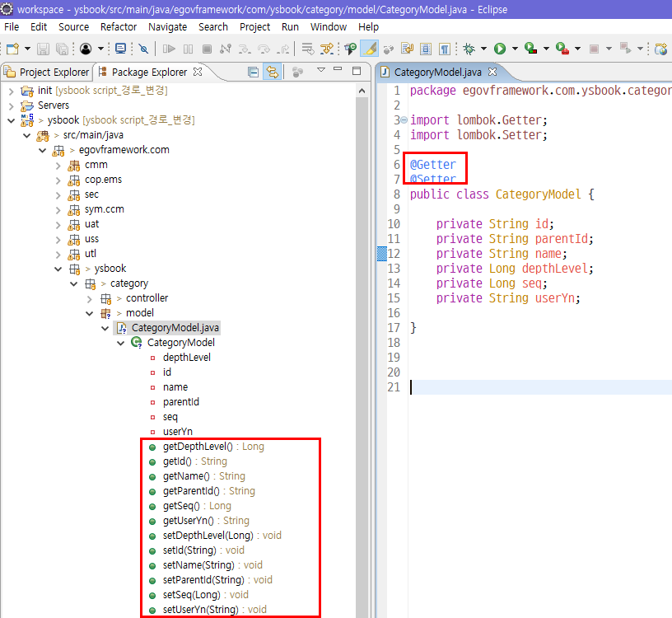The image size is (672, 618).
Task: Click the Suspend debug icon
Action: (188, 49)
